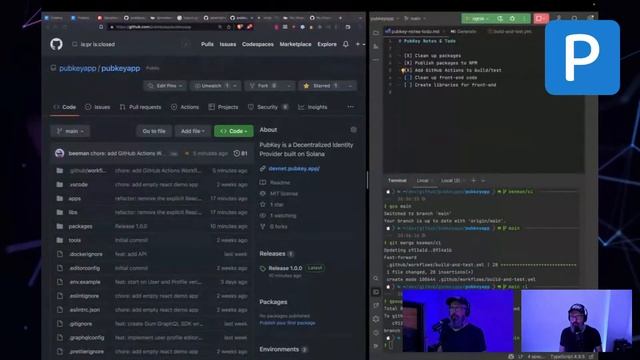
Task: Toggle the 'Publish packages to NPM' checkbox
Action: tap(408, 63)
